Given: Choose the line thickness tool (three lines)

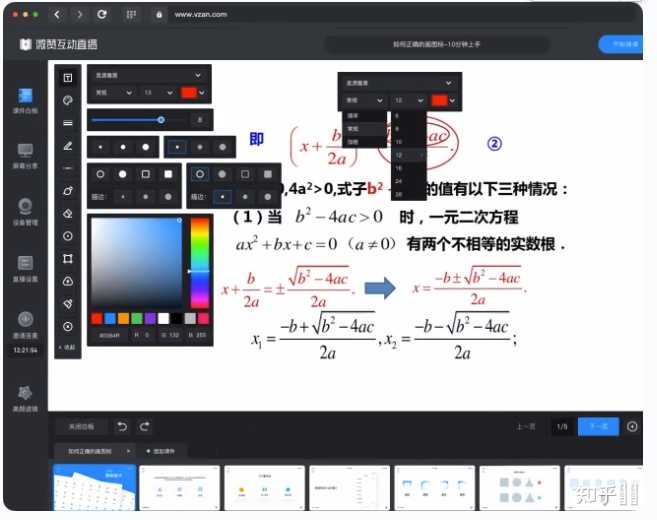Looking at the screenshot, I should click(x=67, y=123).
